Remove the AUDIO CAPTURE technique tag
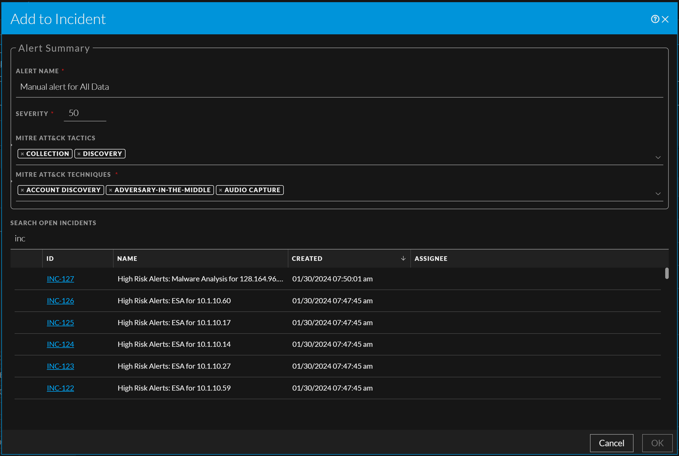Image resolution: width=679 pixels, height=456 pixels. click(x=221, y=190)
